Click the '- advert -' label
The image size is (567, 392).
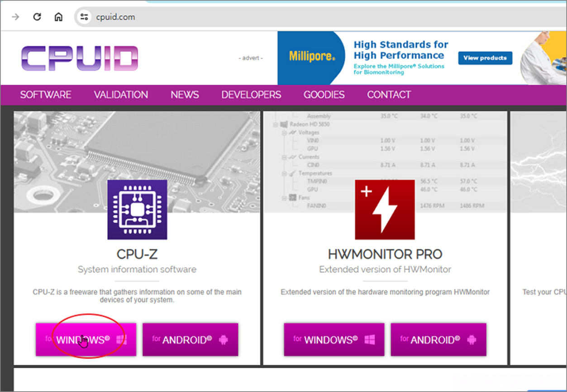tap(251, 58)
